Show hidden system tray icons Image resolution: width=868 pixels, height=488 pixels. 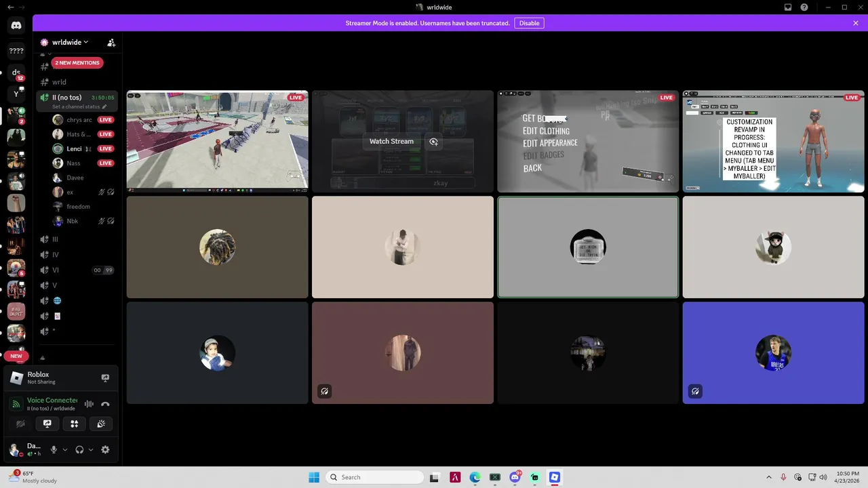click(769, 477)
